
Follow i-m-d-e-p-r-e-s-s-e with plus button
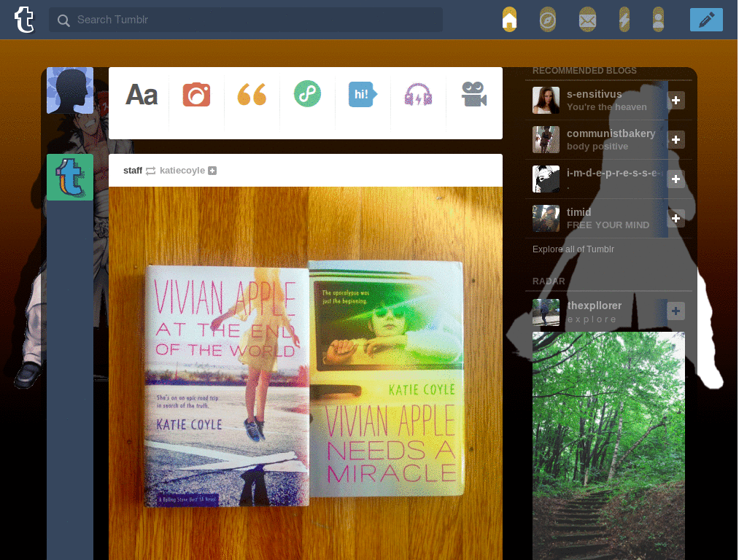(676, 179)
